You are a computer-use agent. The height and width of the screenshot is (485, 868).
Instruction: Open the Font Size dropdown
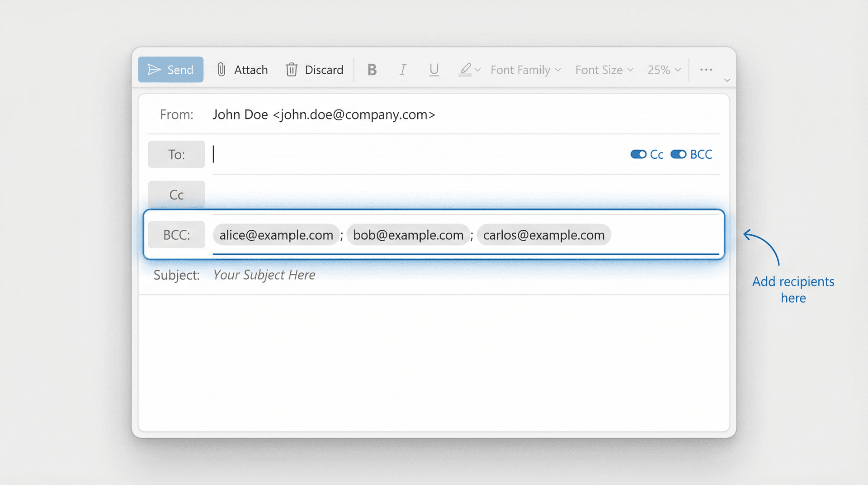point(604,70)
